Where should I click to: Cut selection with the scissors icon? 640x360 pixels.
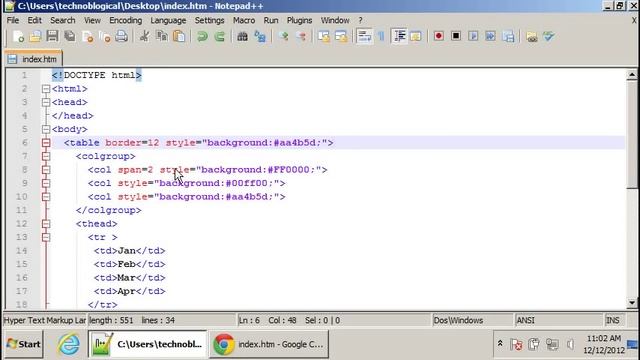click(x=144, y=36)
